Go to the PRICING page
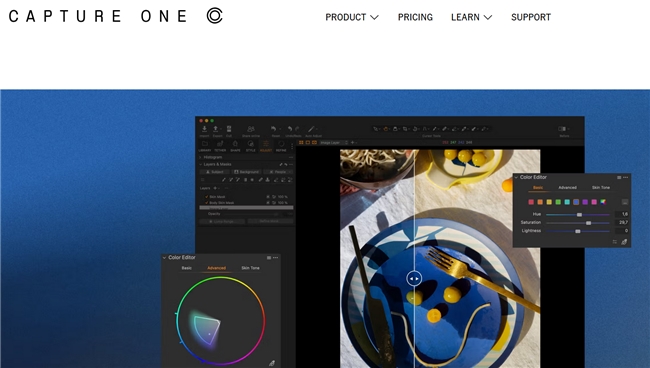This screenshot has height=368, width=650. pos(415,17)
